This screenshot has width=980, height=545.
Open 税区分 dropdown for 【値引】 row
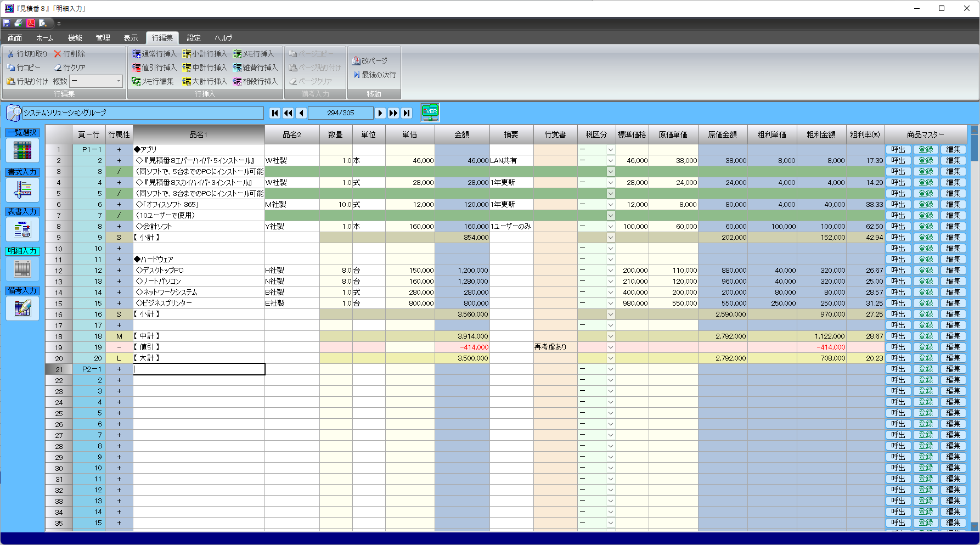point(610,347)
